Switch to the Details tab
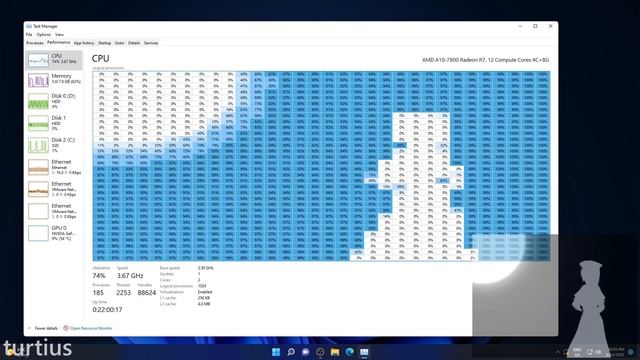This screenshot has height=360, width=640. pyautogui.click(x=134, y=43)
